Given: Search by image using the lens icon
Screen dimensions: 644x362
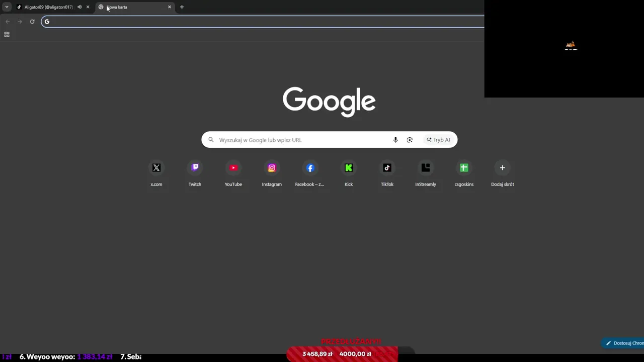Looking at the screenshot, I should tap(410, 140).
